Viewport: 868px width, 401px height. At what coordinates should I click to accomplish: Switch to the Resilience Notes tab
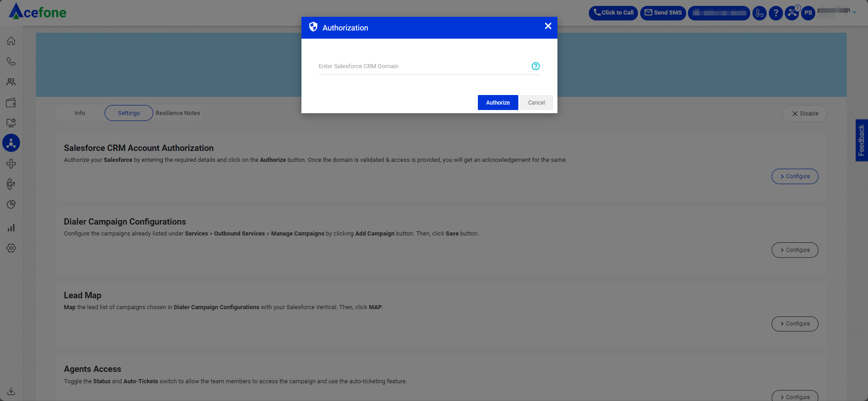point(178,113)
